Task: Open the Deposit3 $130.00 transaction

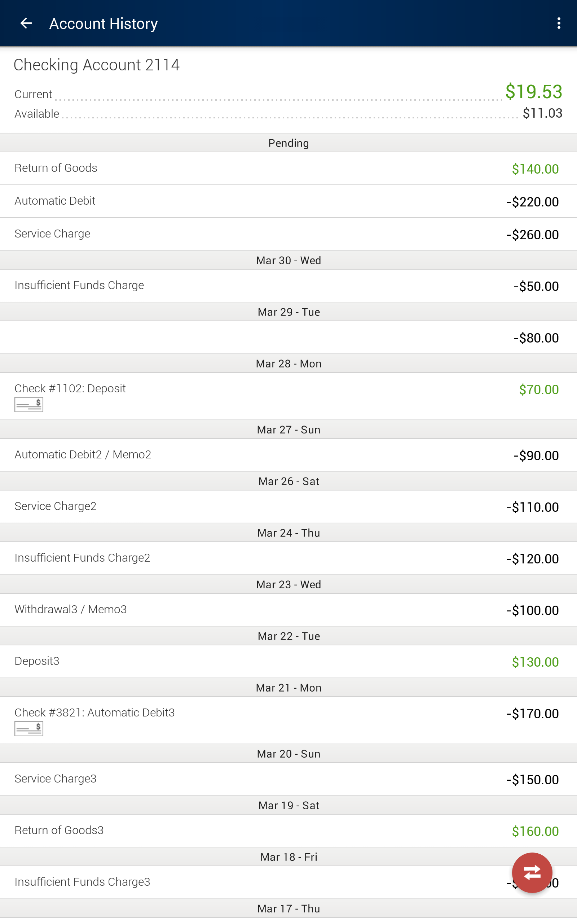Action: tap(288, 661)
